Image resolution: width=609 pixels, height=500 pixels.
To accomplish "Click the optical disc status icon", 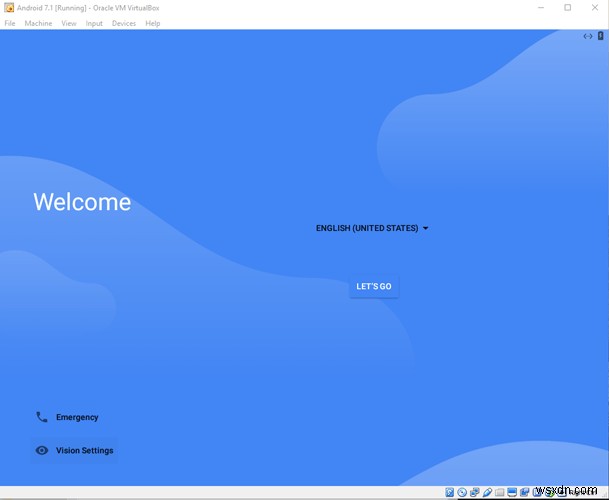I will [462, 492].
